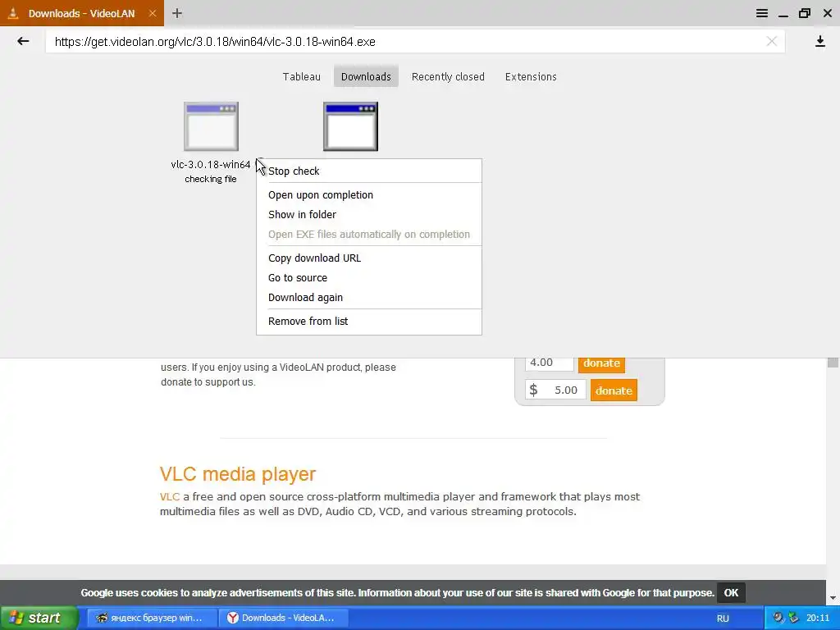Clear the address bar with X icon
Viewport: 840px width, 630px height.
[x=771, y=41]
